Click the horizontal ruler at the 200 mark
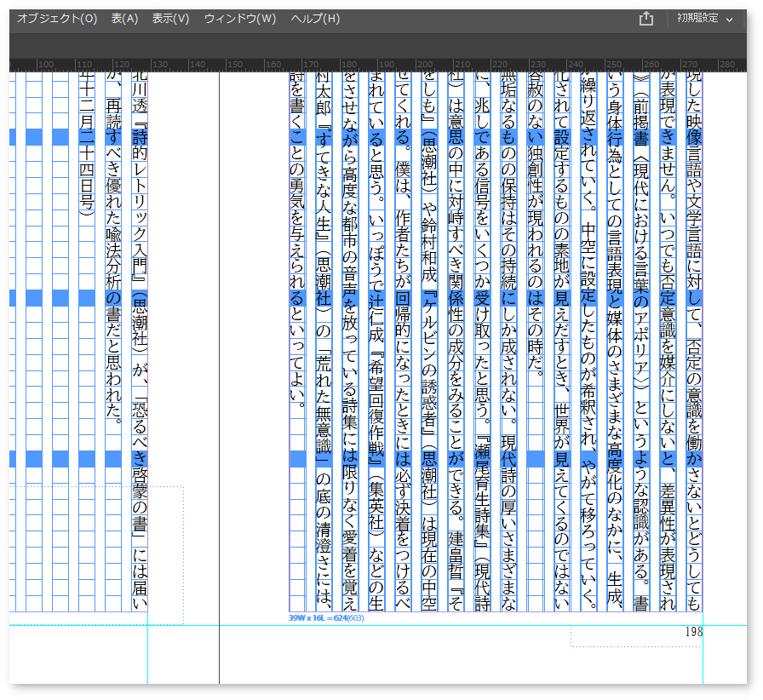 425,65
